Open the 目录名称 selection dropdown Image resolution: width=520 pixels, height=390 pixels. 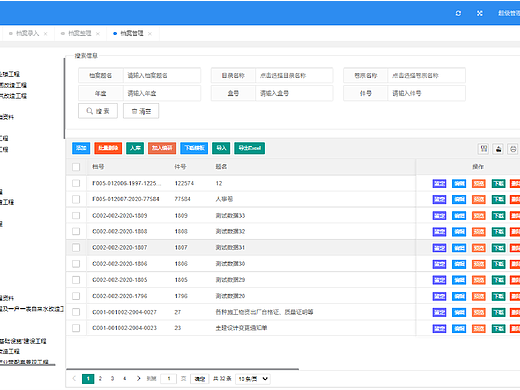294,76
